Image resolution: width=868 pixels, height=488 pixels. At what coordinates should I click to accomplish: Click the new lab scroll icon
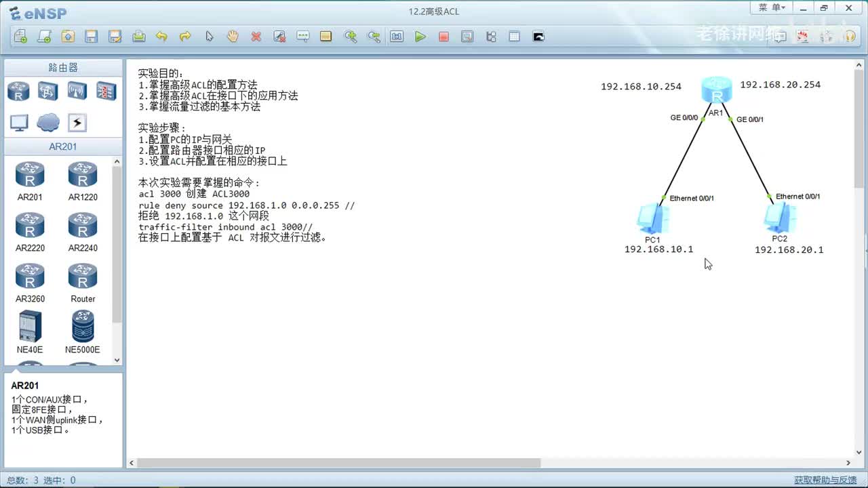click(x=44, y=37)
